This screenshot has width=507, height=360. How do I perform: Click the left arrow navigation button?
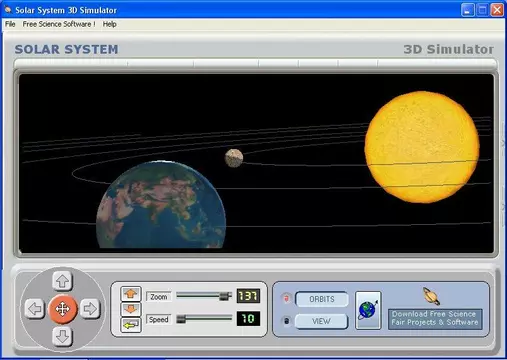coord(35,309)
